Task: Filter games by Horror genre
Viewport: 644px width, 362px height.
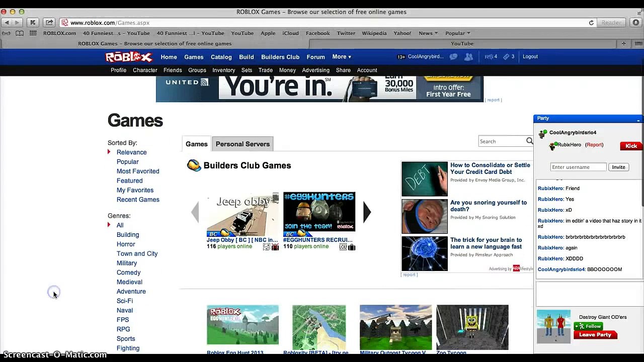Action: (x=126, y=244)
